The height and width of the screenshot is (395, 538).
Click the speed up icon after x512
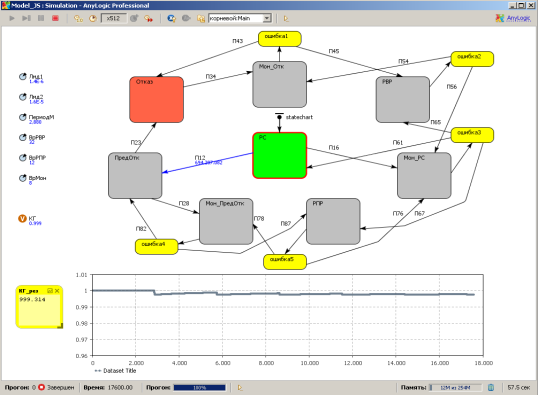pyautogui.click(x=134, y=19)
